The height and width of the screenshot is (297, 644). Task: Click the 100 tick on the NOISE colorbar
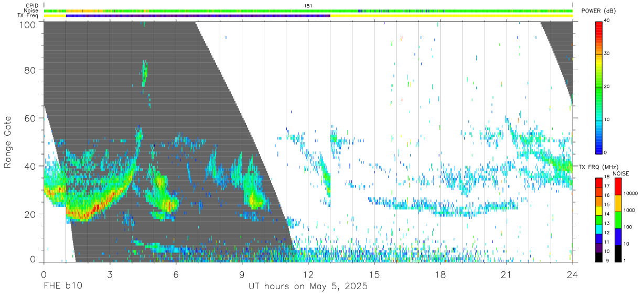(x=627, y=227)
